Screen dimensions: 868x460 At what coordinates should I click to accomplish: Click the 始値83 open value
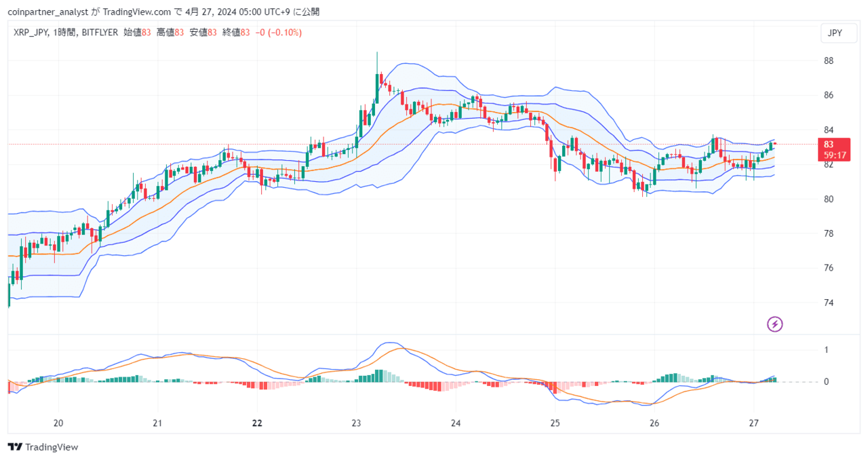137,33
